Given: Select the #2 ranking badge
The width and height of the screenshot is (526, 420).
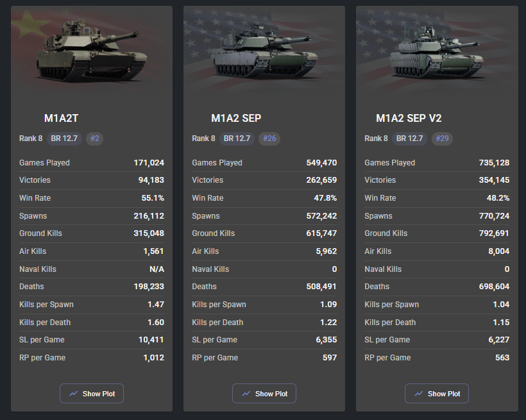Looking at the screenshot, I should pos(94,139).
